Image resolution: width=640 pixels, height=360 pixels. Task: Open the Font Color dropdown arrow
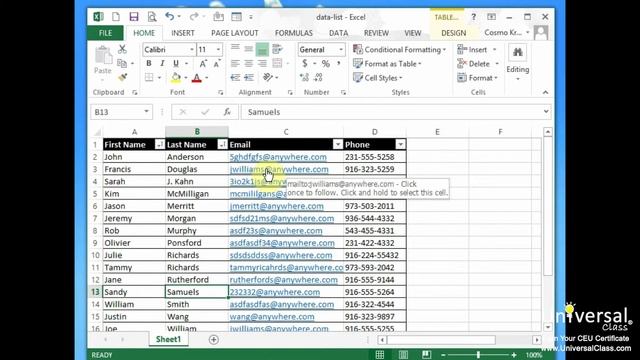207,78
